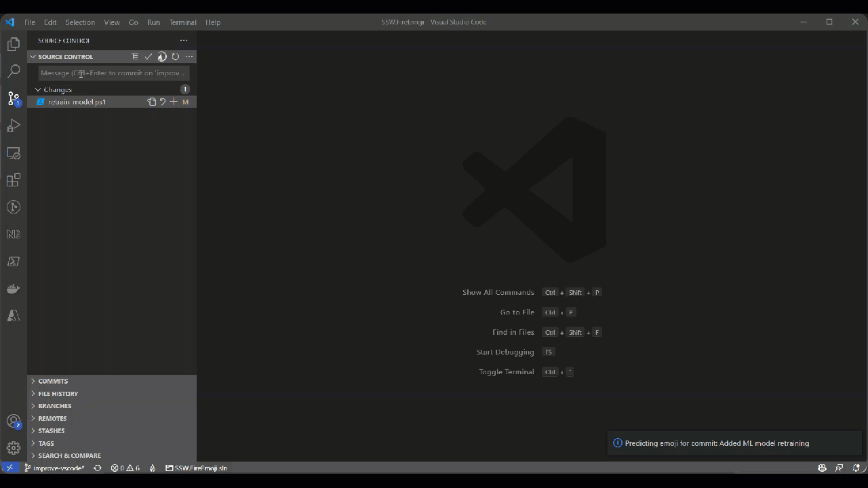Expand the SEARCH & COMPARE section
868x488 pixels.
(112, 456)
